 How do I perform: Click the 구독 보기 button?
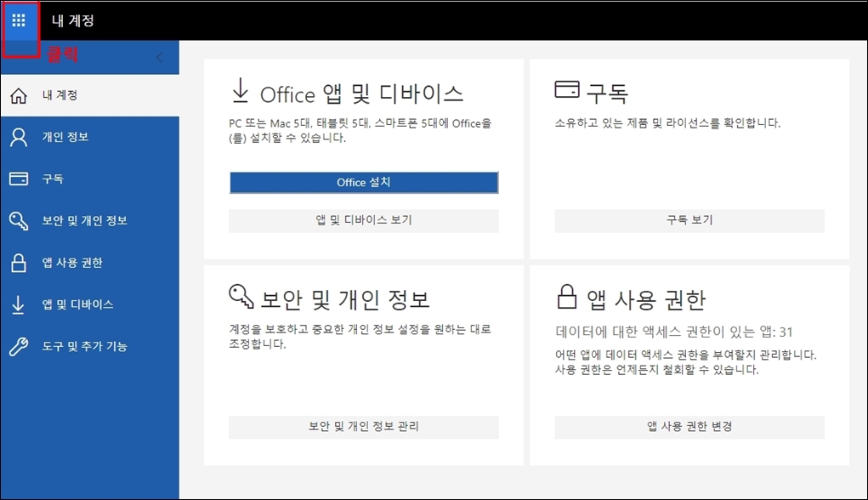pyautogui.click(x=689, y=220)
